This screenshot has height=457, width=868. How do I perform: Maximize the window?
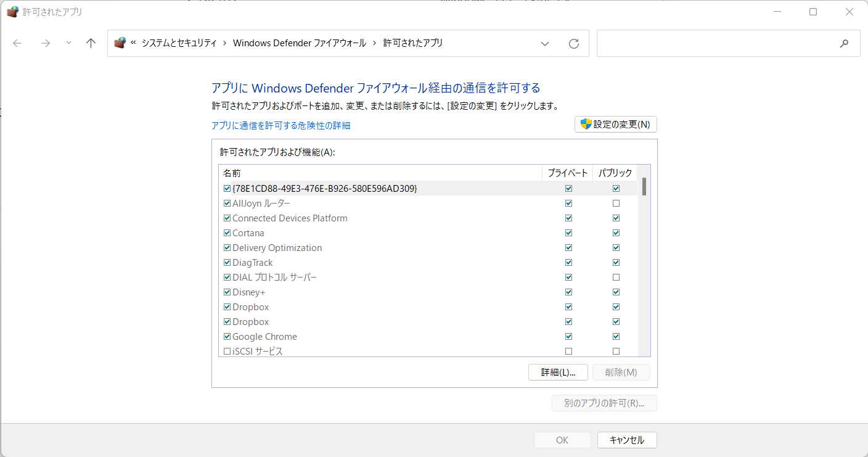(x=813, y=12)
